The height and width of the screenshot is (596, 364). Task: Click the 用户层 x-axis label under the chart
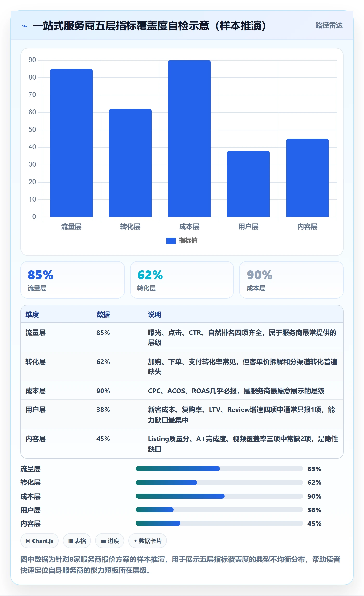coord(248,227)
